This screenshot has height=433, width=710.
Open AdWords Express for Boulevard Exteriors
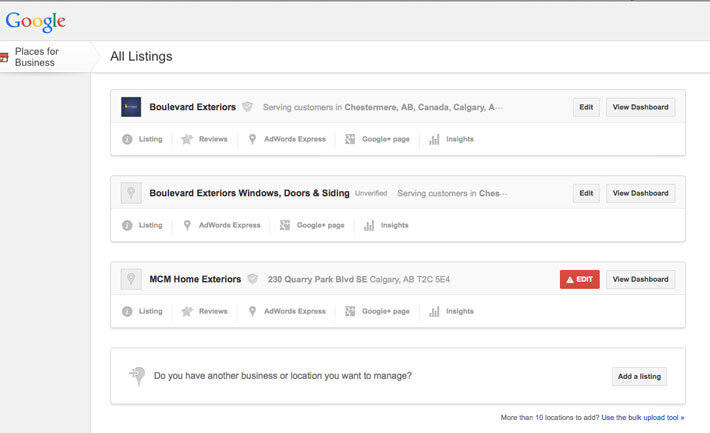click(295, 139)
